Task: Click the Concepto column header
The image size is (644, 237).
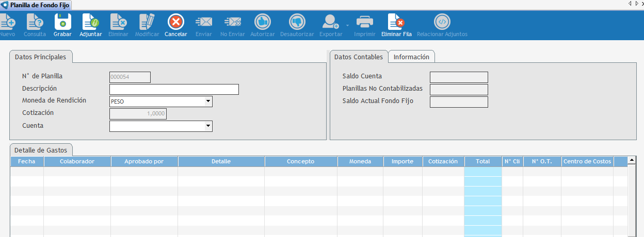Action: [x=301, y=161]
